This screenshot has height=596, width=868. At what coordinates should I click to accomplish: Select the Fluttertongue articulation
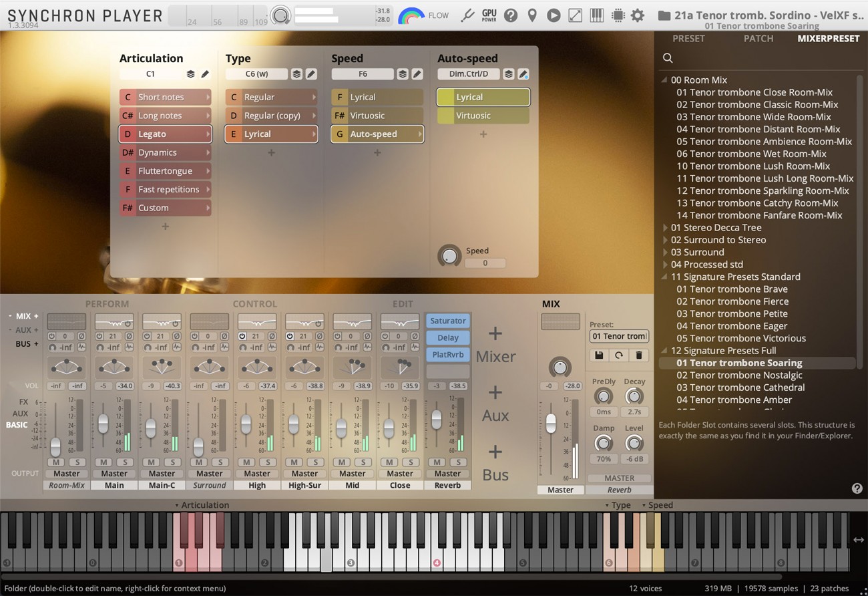[x=166, y=171]
